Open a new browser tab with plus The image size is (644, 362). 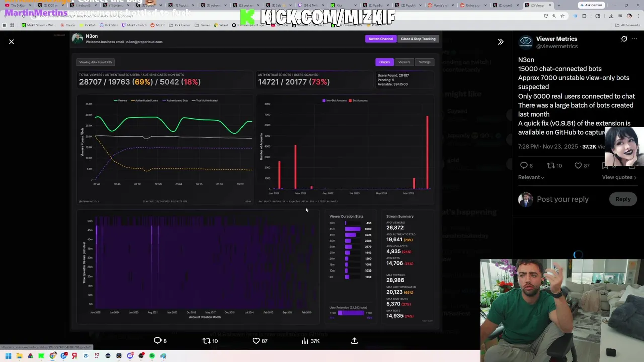(x=559, y=5)
